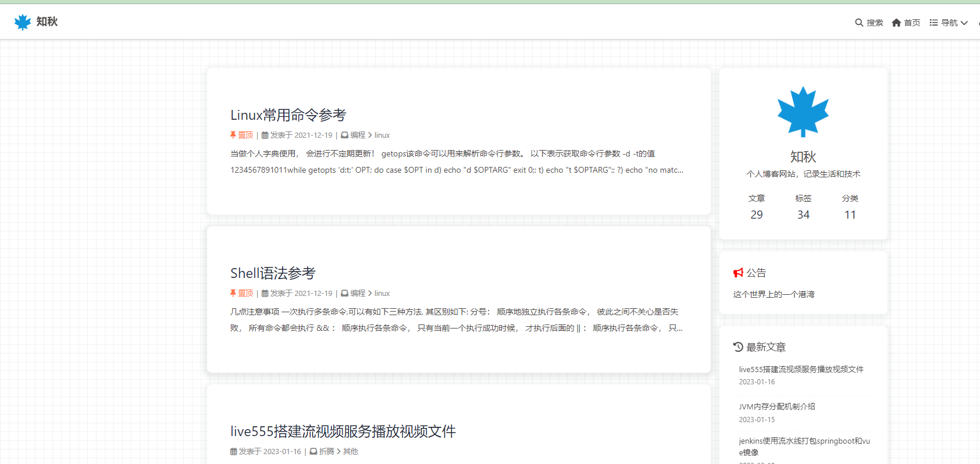The image size is (980, 464).
Task: View the 11 分类 categories page
Action: coord(850,208)
